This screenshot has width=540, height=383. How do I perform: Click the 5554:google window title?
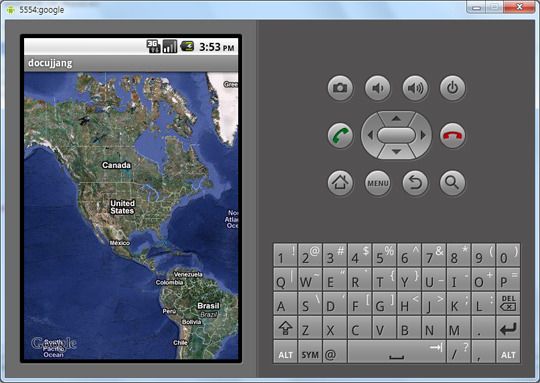[x=42, y=10]
